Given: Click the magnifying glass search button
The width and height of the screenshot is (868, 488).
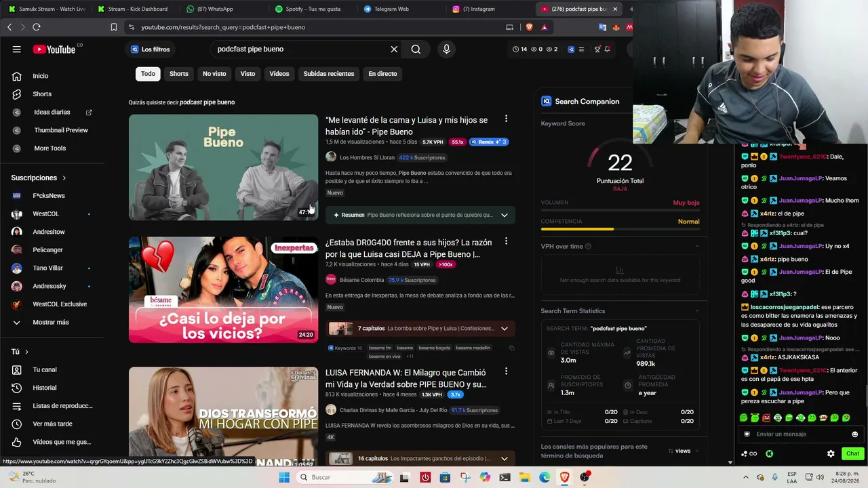Looking at the screenshot, I should coord(416,49).
